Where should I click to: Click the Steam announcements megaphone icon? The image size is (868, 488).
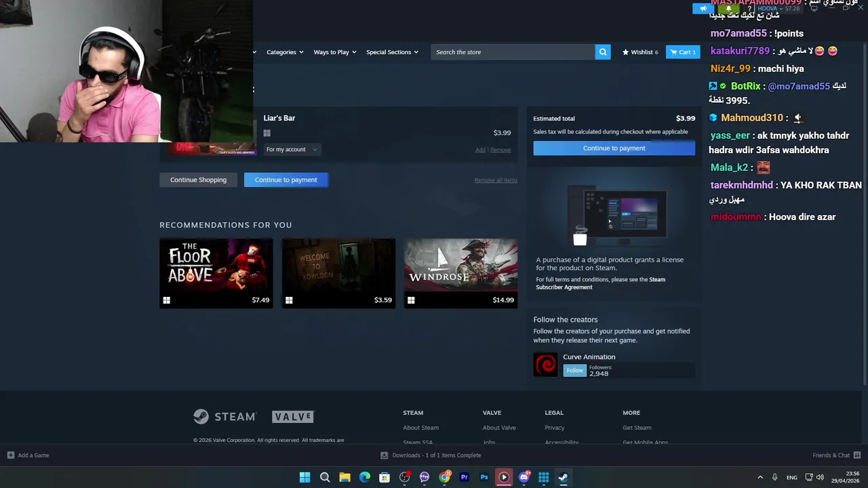pos(703,8)
